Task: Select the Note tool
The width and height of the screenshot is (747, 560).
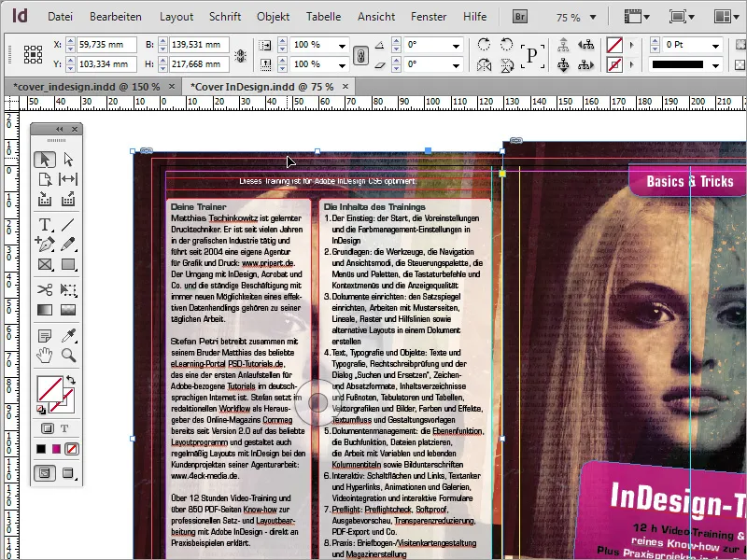Action: point(45,336)
